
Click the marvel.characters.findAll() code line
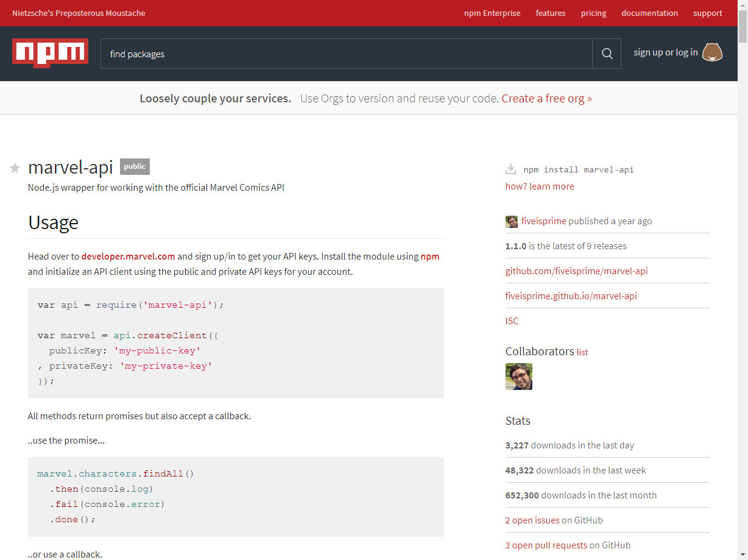(116, 473)
